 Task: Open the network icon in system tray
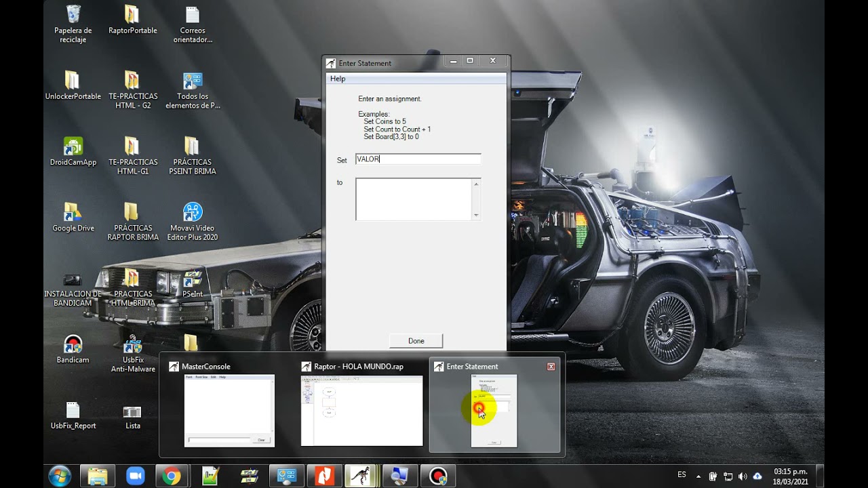(x=728, y=476)
